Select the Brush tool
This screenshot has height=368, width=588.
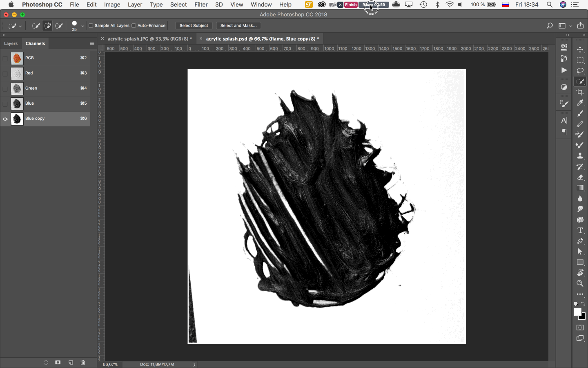click(x=580, y=113)
